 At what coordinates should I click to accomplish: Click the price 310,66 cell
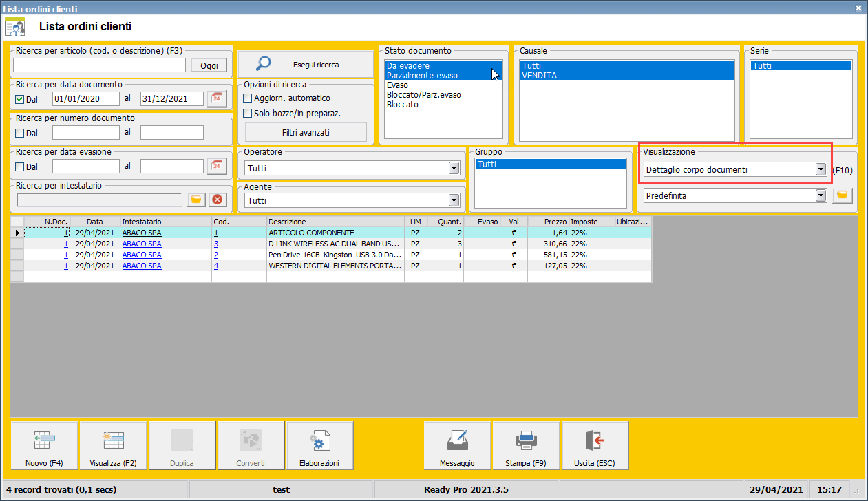pyautogui.click(x=548, y=244)
